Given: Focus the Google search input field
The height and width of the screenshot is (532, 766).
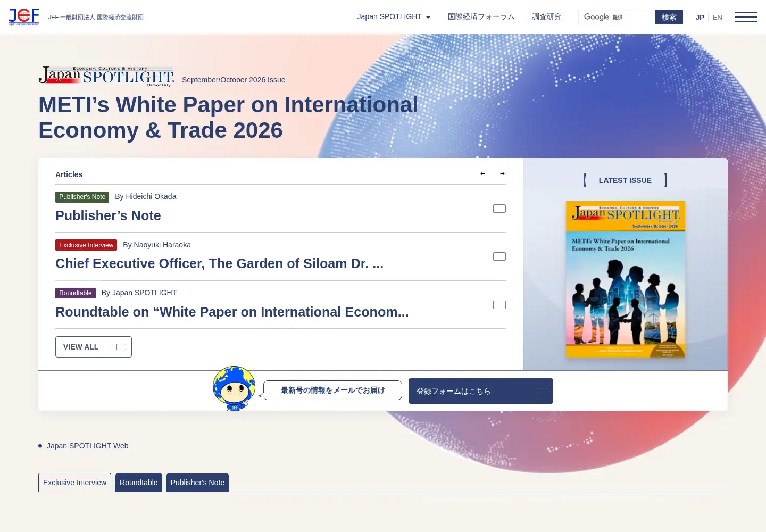Looking at the screenshot, I should pos(617,17).
